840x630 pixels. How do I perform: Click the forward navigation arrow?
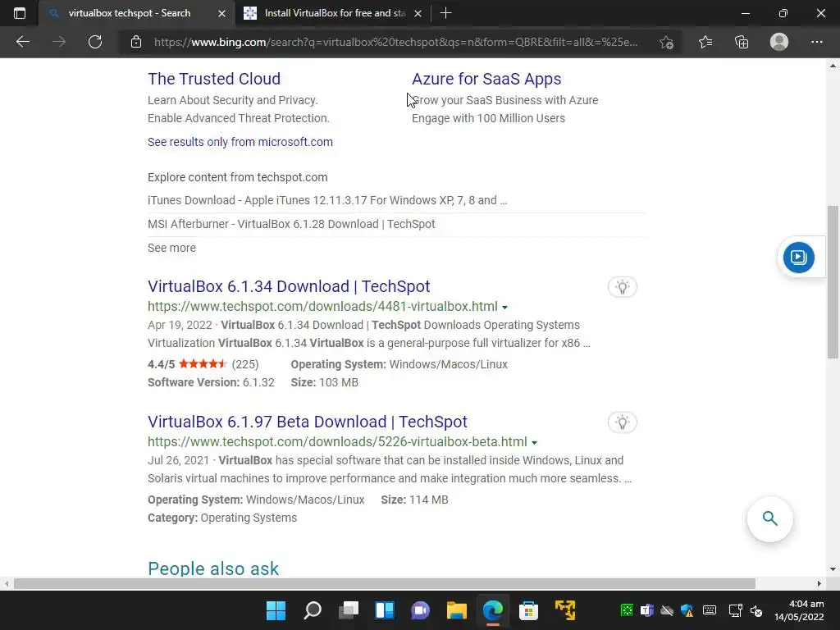[59, 42]
